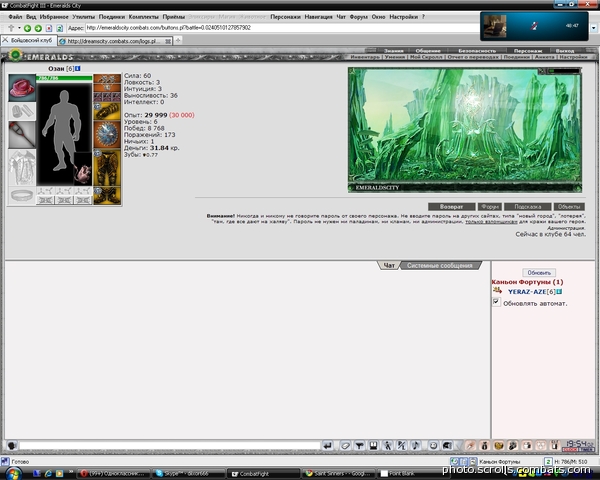Click the funnel chat filter icon
The image size is (600, 480).
pyautogui.click(x=359, y=446)
